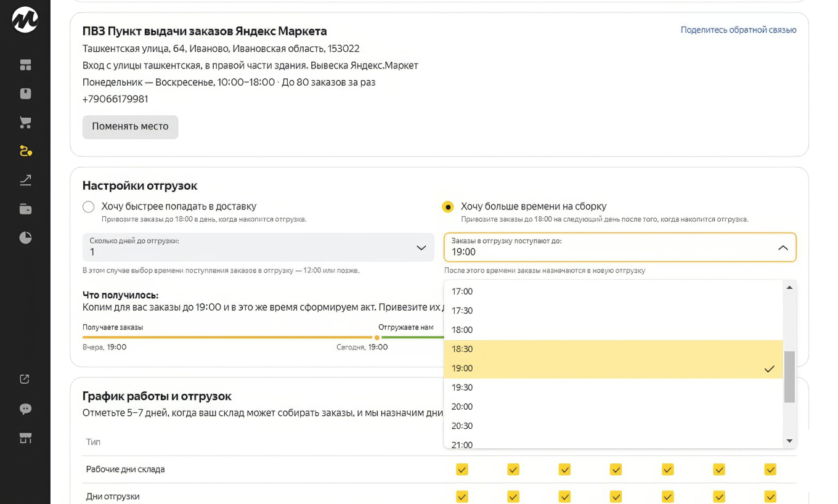Image resolution: width=838 pixels, height=504 pixels.
Task: Collapse 'Заказы в отгрузку поступают до' dropdown
Action: (x=620, y=247)
